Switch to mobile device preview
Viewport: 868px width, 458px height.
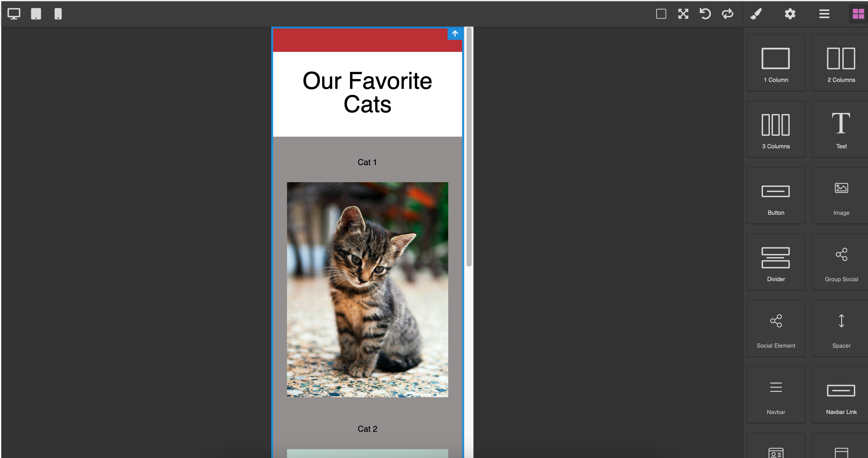pyautogui.click(x=58, y=14)
